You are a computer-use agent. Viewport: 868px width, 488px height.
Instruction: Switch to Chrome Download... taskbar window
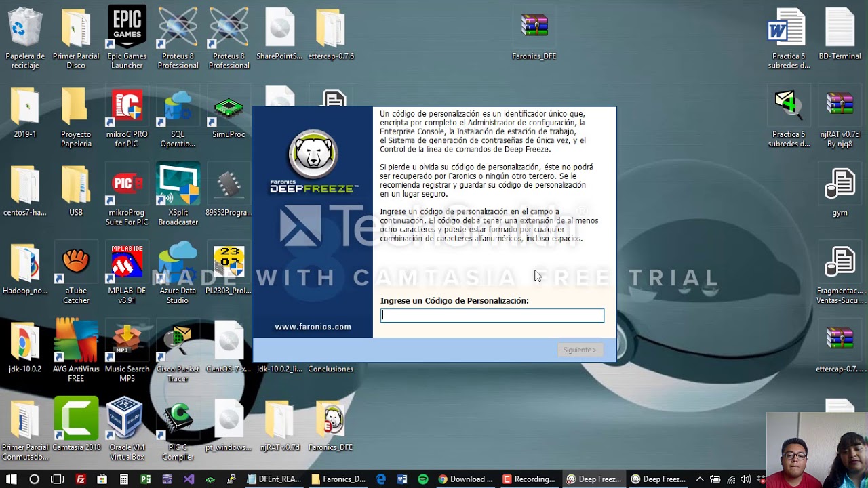coord(465,479)
